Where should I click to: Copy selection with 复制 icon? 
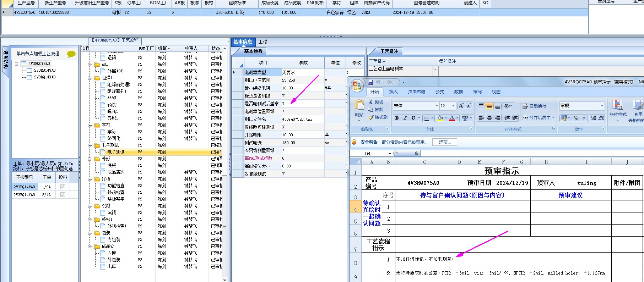(376, 109)
